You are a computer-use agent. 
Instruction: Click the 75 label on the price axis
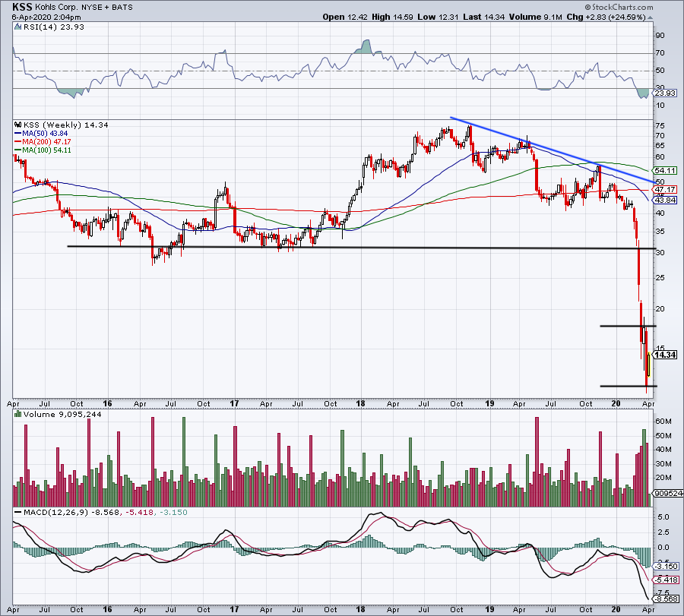click(660, 126)
